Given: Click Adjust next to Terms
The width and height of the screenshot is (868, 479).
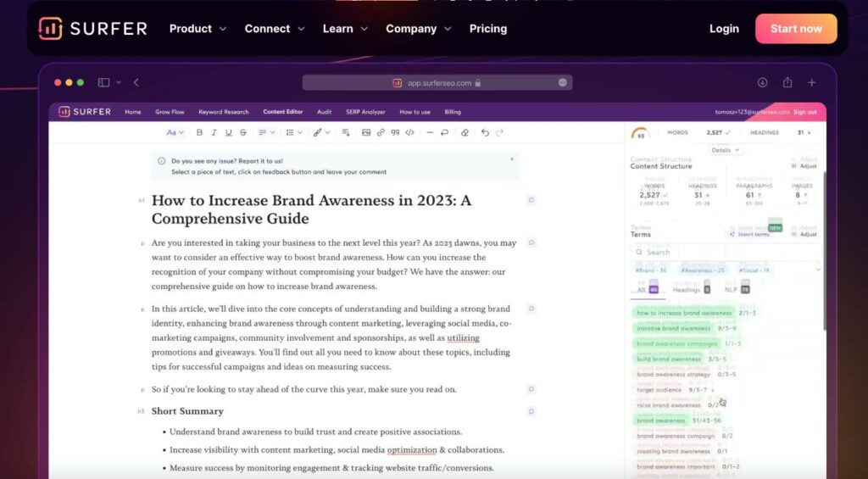Looking at the screenshot, I should pos(805,234).
